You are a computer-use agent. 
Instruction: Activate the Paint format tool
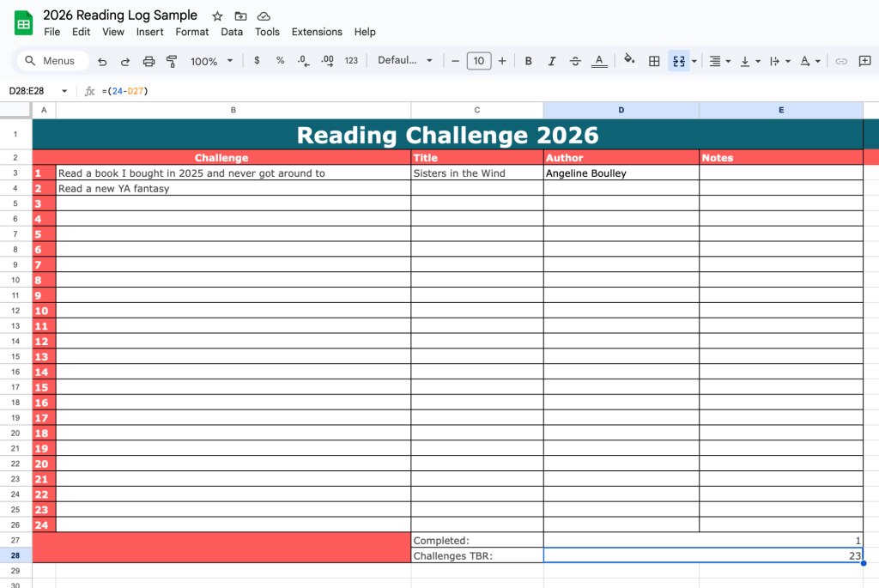(172, 61)
